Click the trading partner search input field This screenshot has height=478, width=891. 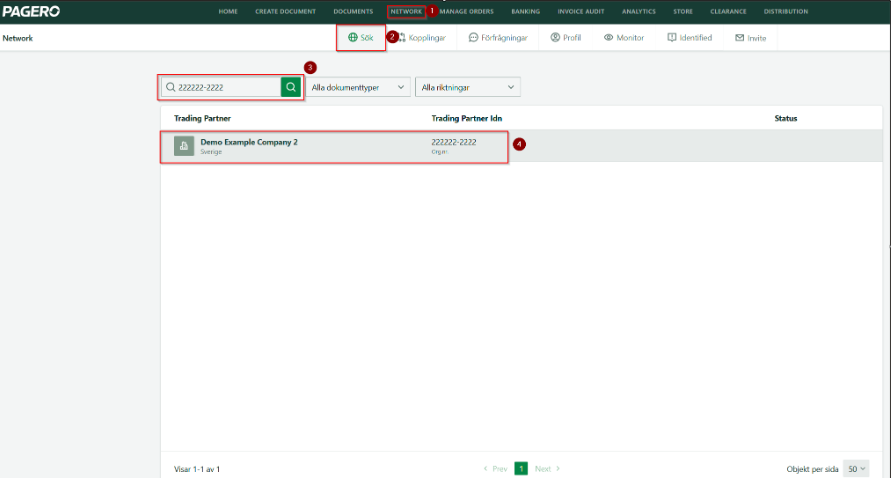225,87
